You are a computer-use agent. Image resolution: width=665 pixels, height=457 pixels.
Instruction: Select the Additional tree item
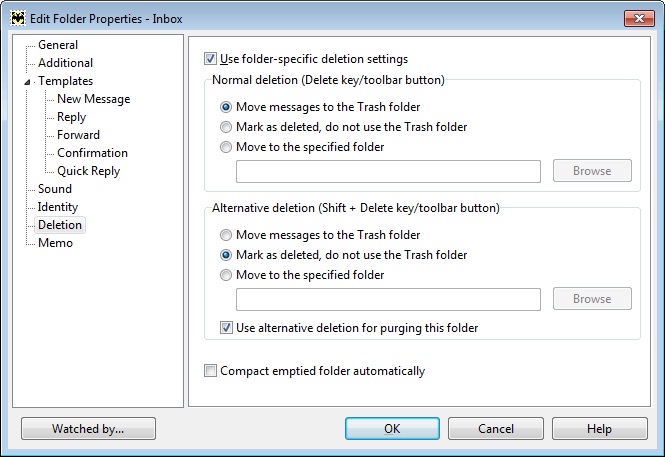click(x=65, y=63)
